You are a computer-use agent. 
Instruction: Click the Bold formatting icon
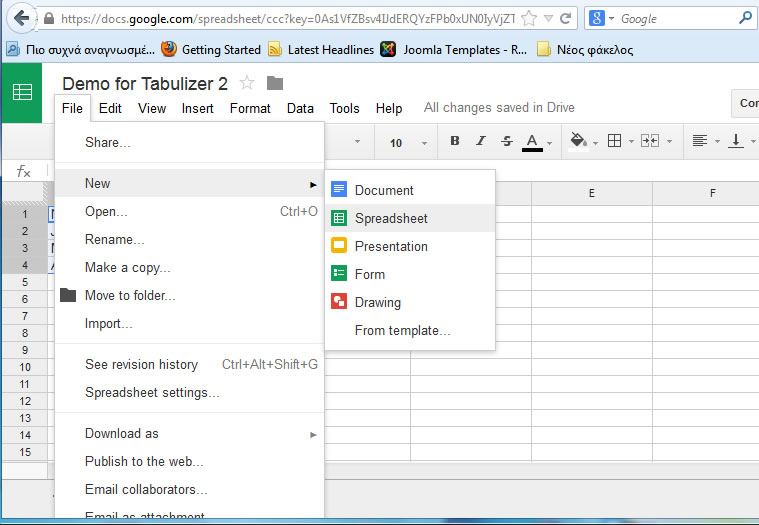455,141
